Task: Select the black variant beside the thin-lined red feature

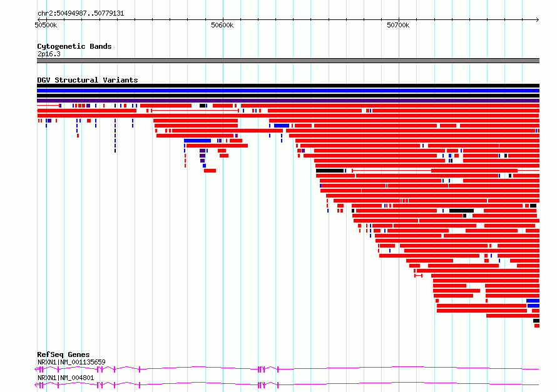Action: click(330, 171)
